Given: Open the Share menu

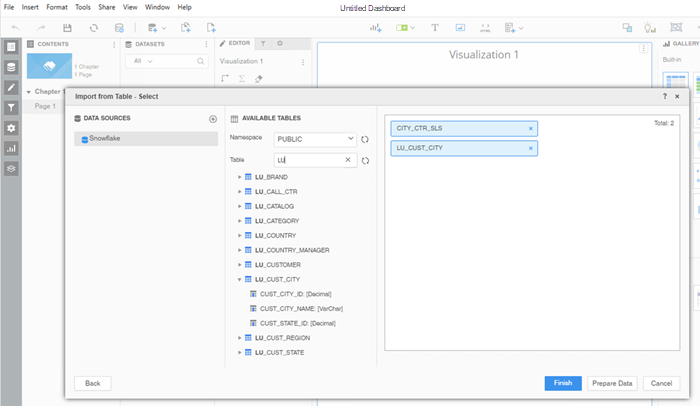Looking at the screenshot, I should point(106,7).
